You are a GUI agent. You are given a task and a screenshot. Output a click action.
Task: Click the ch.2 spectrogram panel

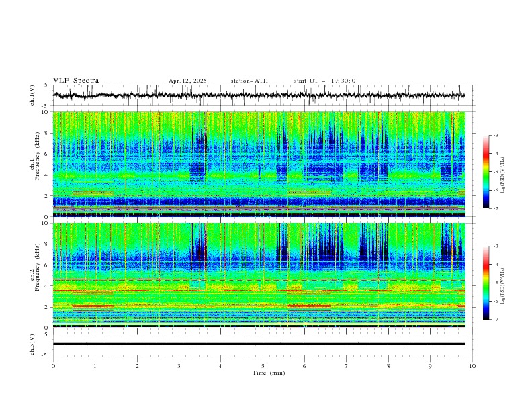(259, 275)
